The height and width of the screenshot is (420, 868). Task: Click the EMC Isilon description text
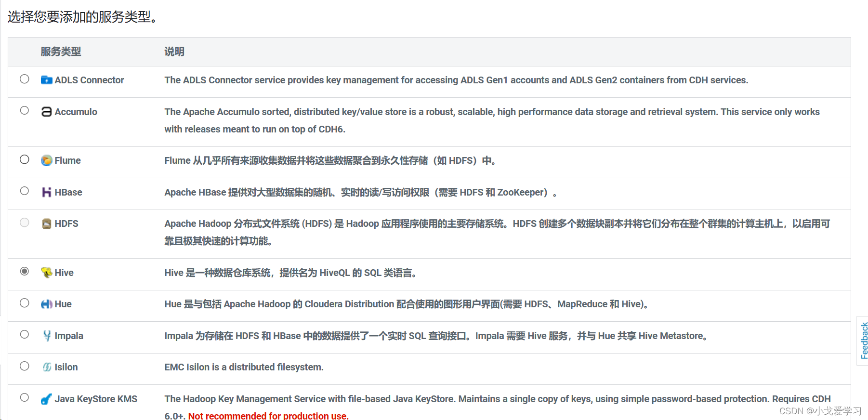coord(244,367)
